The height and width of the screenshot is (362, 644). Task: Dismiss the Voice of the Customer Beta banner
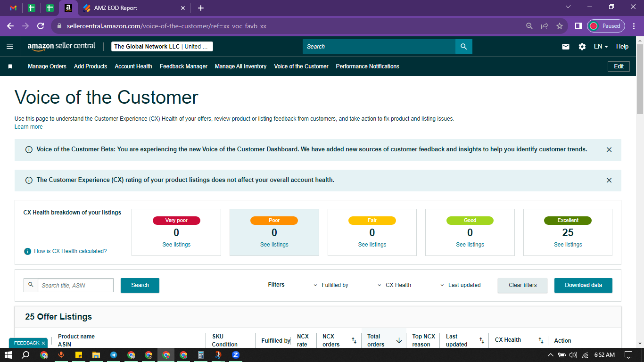609,149
